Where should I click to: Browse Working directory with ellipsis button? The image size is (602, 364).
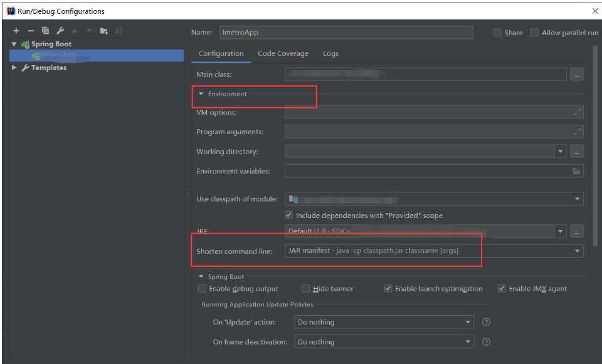coord(577,151)
